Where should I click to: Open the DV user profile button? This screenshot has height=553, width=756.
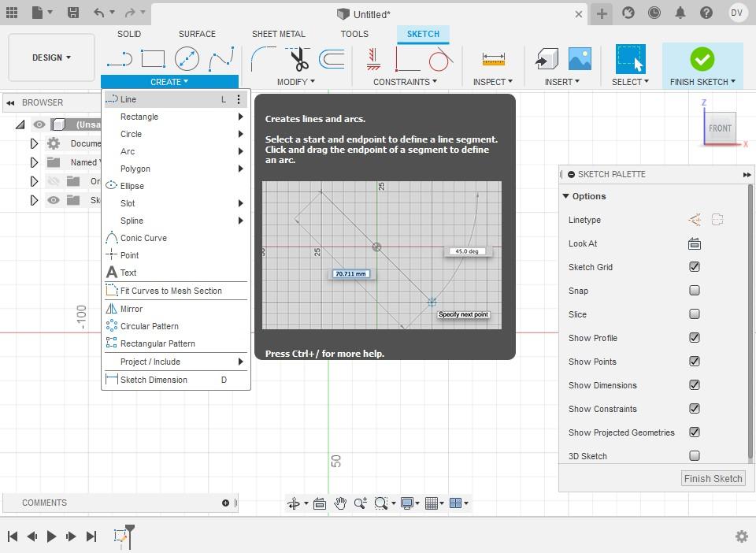click(736, 13)
